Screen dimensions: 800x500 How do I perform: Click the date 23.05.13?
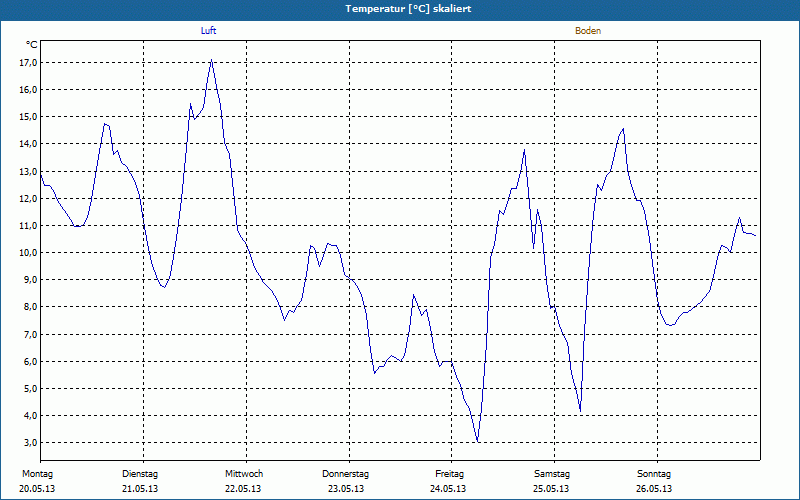(x=346, y=489)
